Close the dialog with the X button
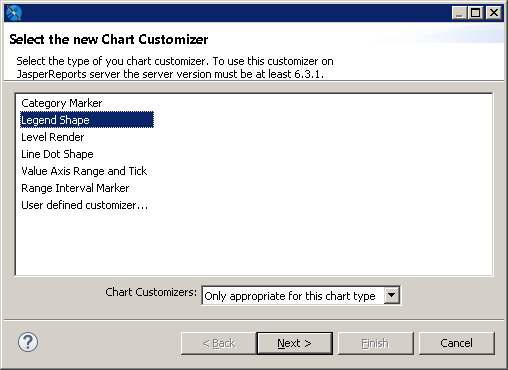The height and width of the screenshot is (370, 508). pyautogui.click(x=494, y=13)
